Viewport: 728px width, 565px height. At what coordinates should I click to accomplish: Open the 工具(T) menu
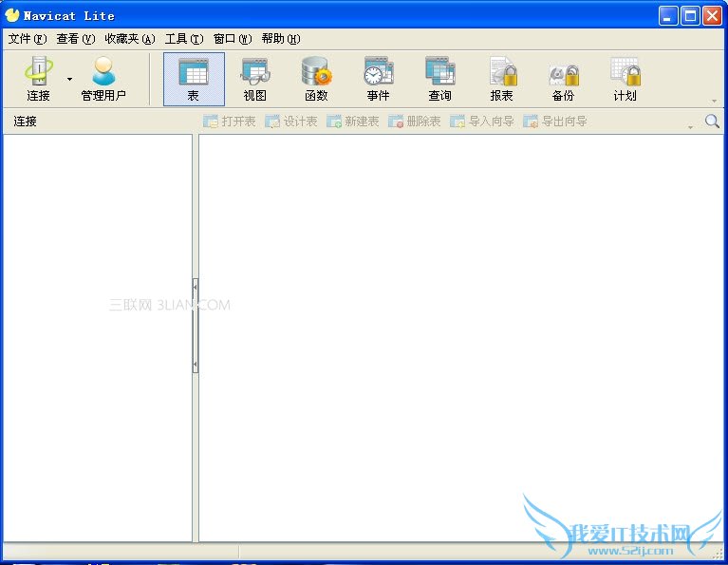184,39
